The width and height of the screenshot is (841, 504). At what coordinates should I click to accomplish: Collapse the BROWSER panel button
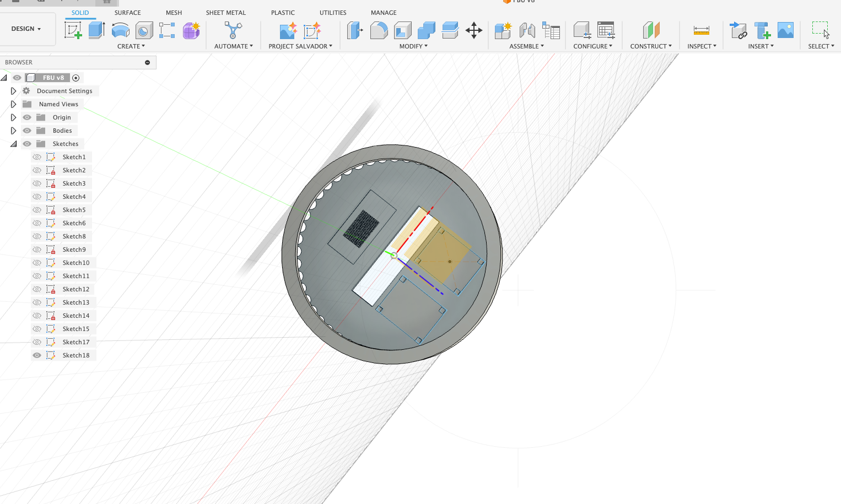point(147,62)
